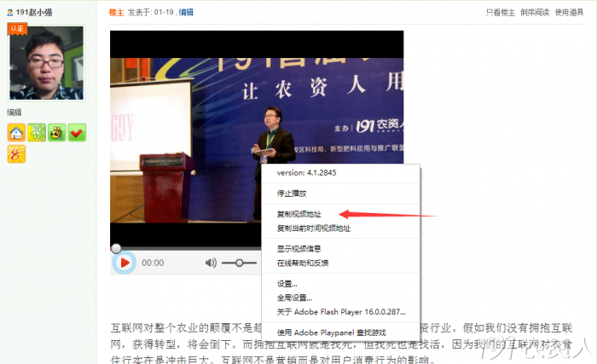Click the green leaf badge icon

point(37,132)
